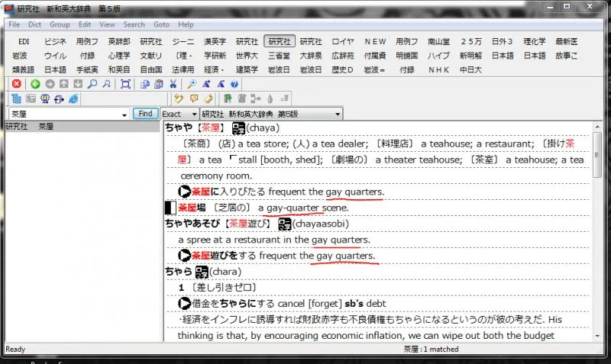Open the Edit menu
The height and width of the screenshot is (364, 611).
click(x=85, y=24)
